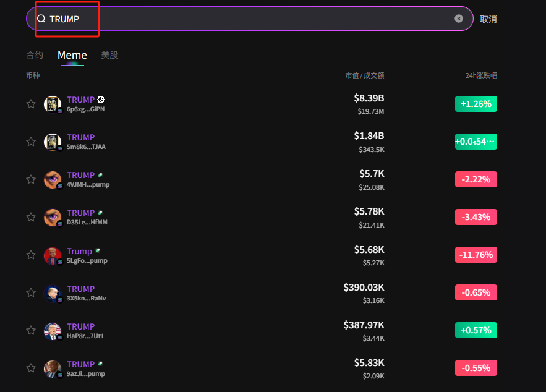Viewport: 546px width, 392px height.
Task: Add Trump 5LgFo...pump to favorites
Action: coord(31,255)
